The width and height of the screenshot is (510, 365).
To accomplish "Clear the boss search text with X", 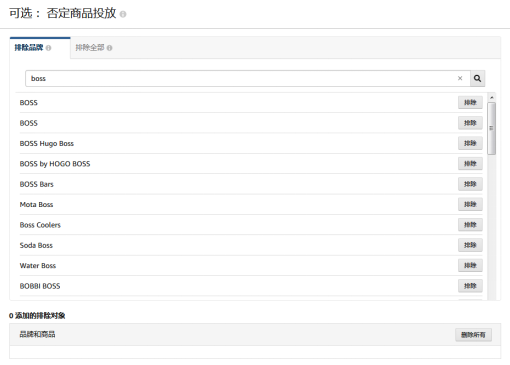I will point(460,78).
